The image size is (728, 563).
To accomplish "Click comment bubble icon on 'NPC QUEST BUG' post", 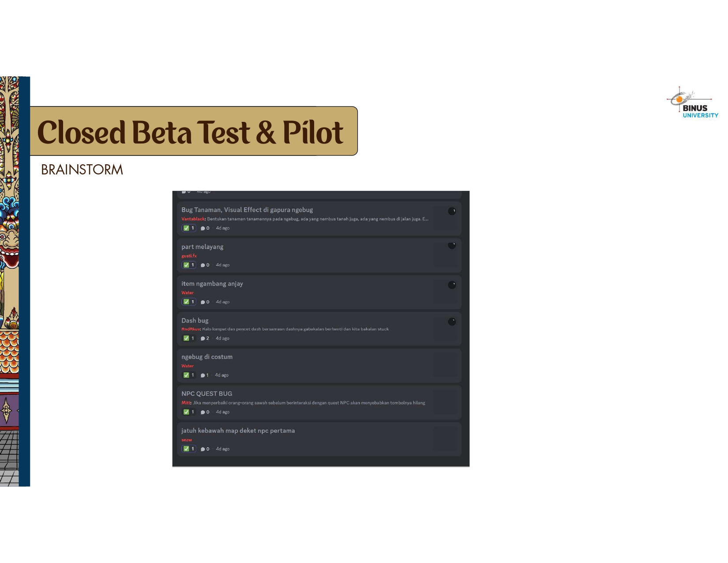I will [x=203, y=412].
